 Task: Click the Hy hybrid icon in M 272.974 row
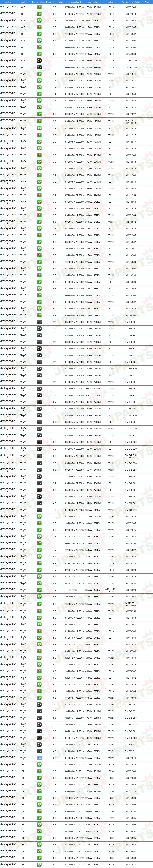pyautogui.click(x=39, y=758)
